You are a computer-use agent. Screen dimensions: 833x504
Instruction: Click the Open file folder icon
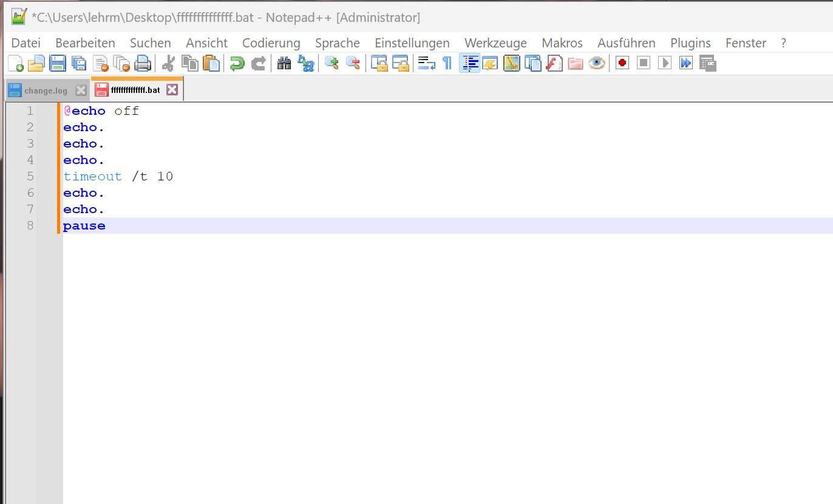[36, 63]
